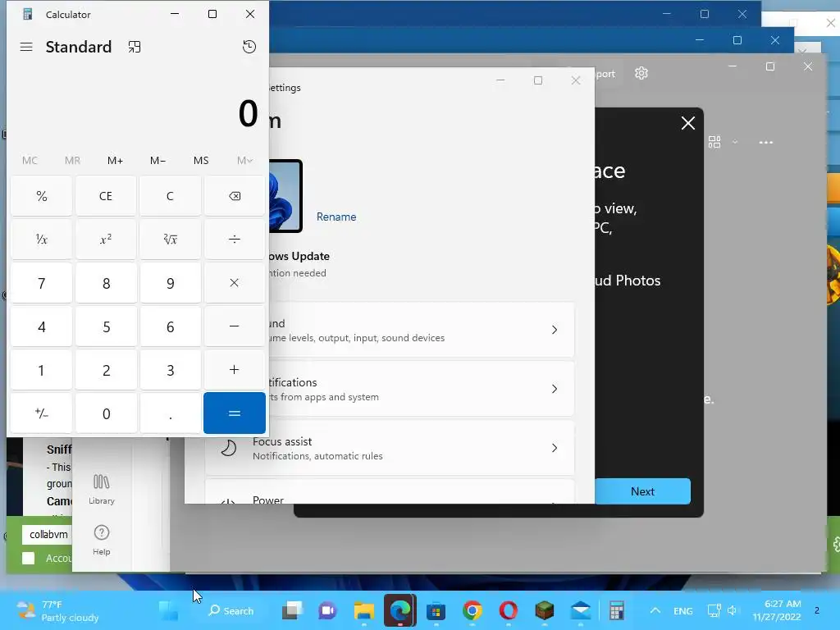Open Help in the sidebar
This screenshot has width=840, height=630.
[x=101, y=540]
